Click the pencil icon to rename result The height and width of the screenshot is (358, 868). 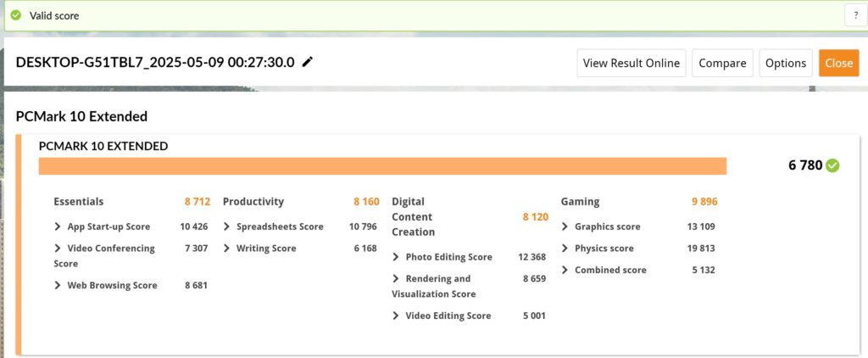coord(307,62)
